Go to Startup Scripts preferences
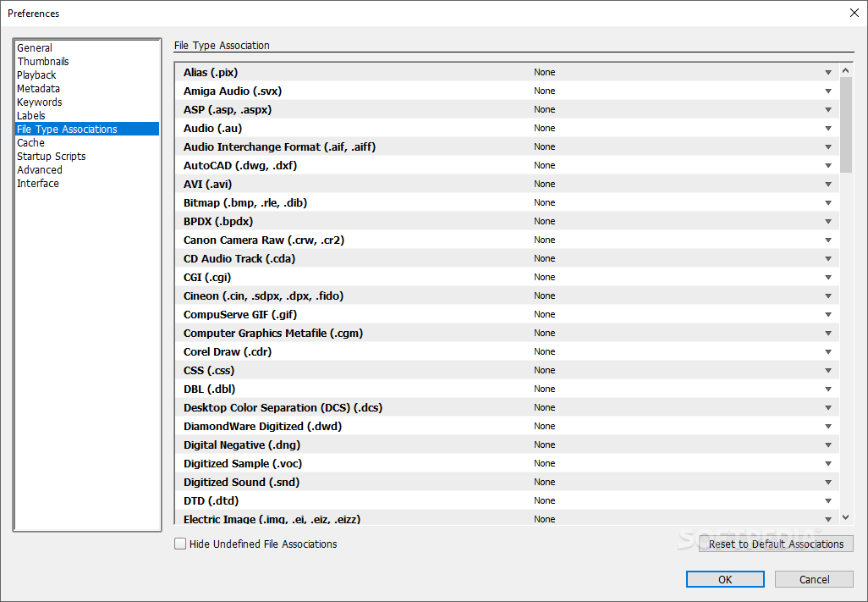Image resolution: width=868 pixels, height=602 pixels. [52, 156]
